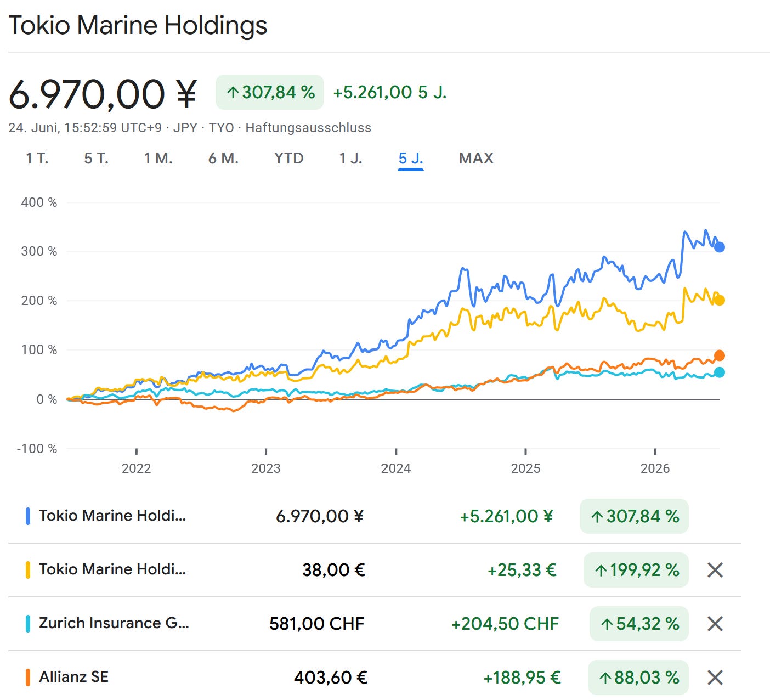Screen dimensions: 770x700
Task: Click the blue endpoint dot on chart
Action: click(x=720, y=247)
